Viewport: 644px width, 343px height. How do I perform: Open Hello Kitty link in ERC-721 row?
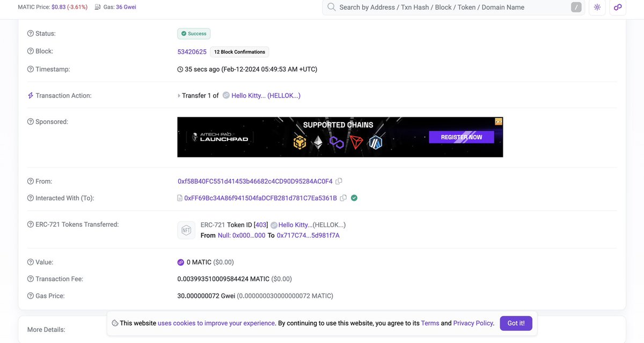(x=295, y=225)
